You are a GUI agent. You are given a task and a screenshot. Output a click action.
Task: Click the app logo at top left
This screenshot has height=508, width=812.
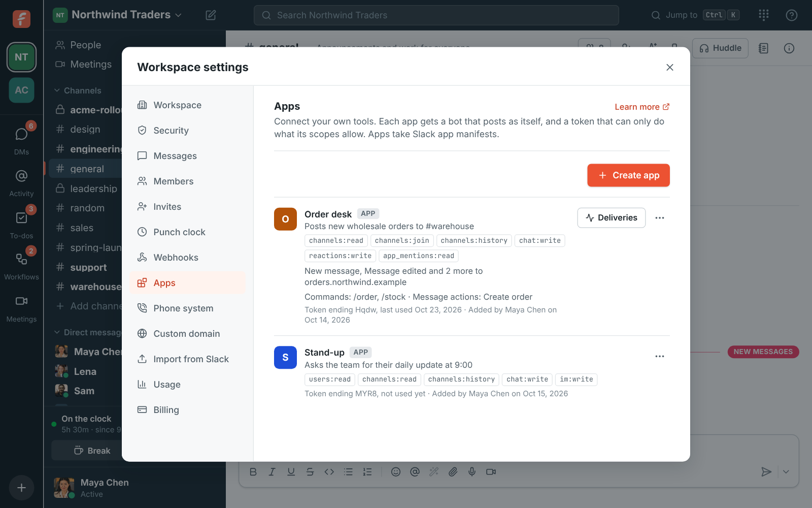click(21, 19)
